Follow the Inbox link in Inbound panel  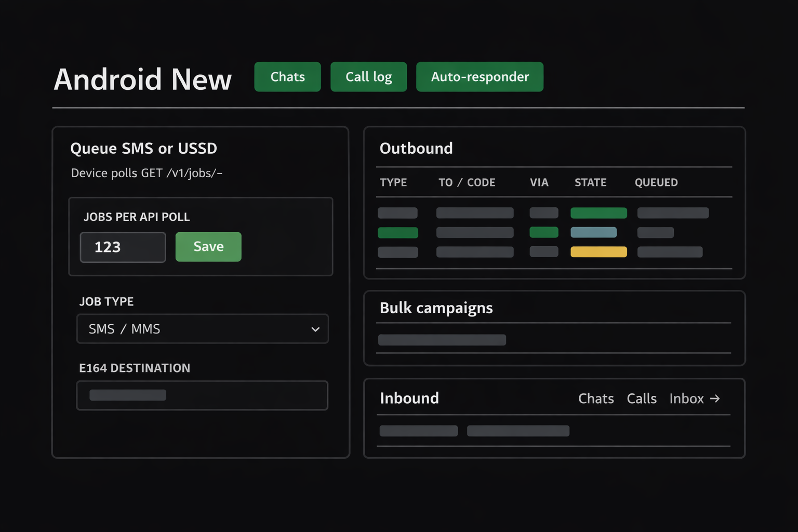(686, 398)
